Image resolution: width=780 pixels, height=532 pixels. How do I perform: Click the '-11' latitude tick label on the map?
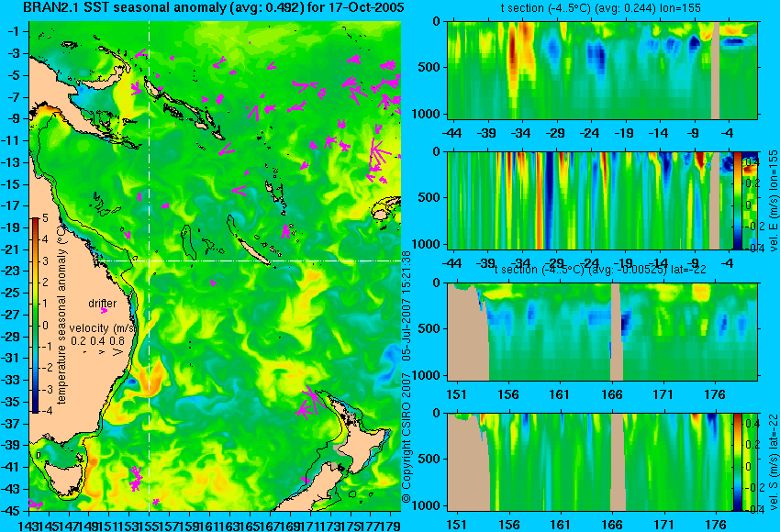tap(11, 140)
